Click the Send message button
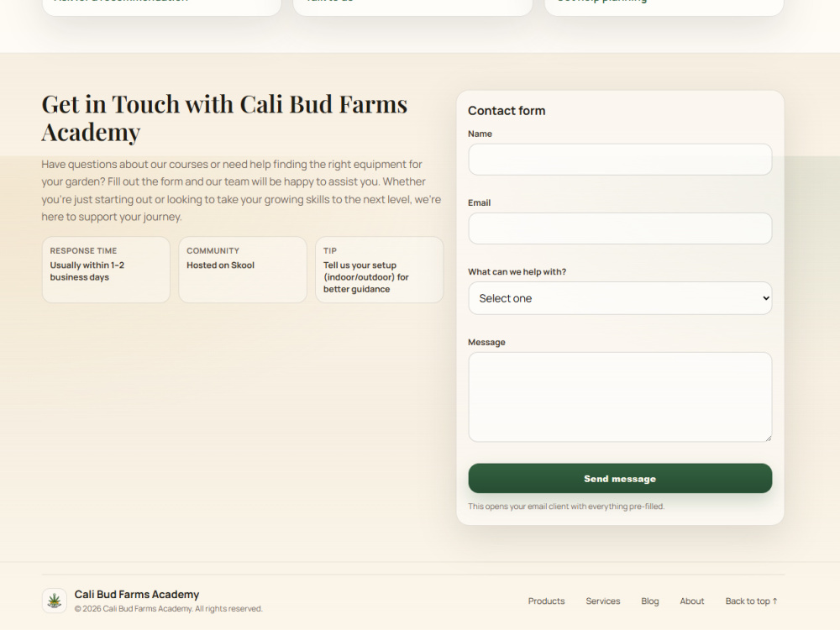 tap(620, 479)
